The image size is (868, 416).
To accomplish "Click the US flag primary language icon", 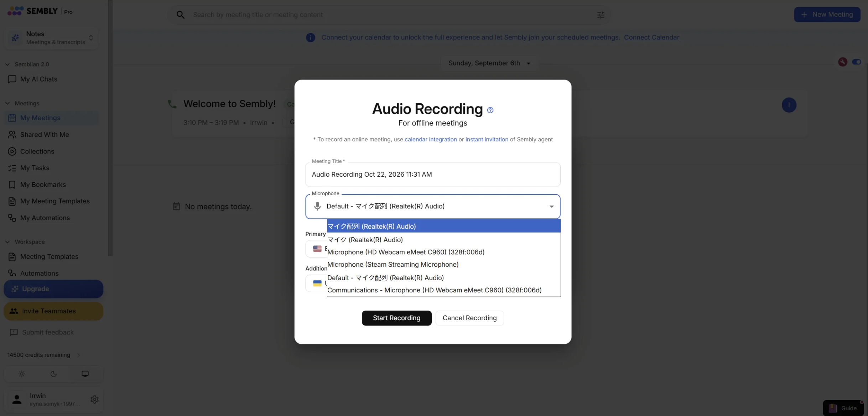I will click(x=317, y=249).
